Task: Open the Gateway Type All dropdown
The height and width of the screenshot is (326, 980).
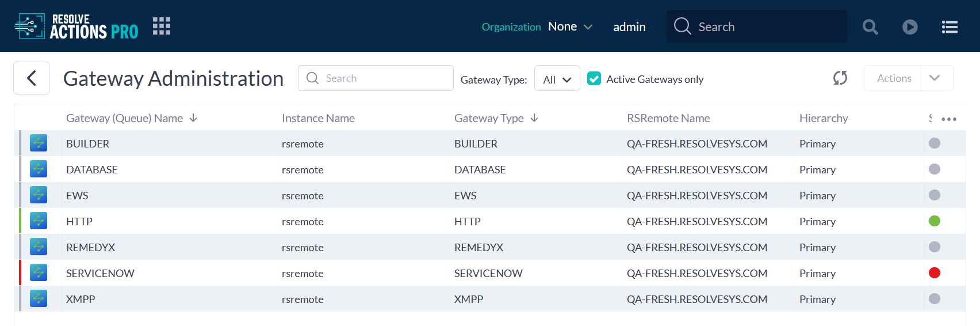Action: pyautogui.click(x=557, y=79)
